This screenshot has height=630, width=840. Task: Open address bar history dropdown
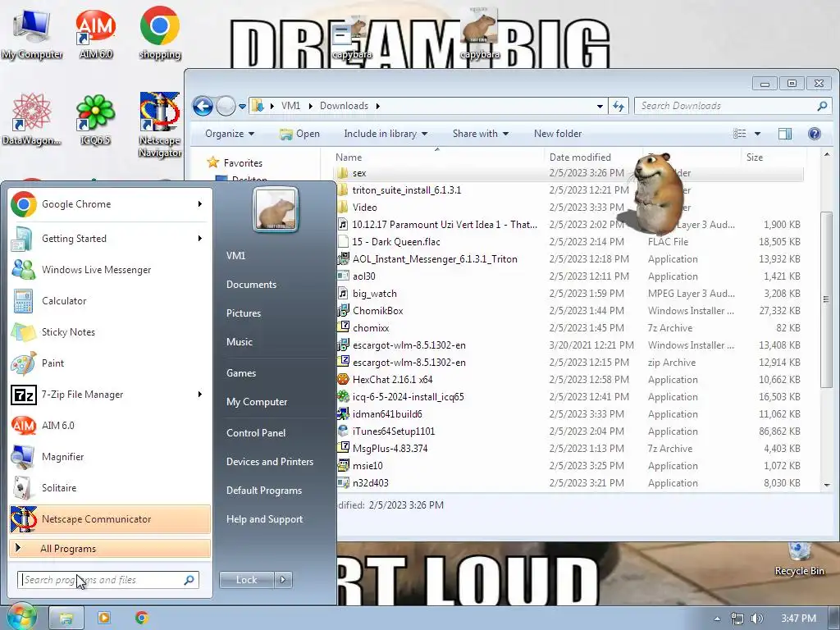(600, 106)
